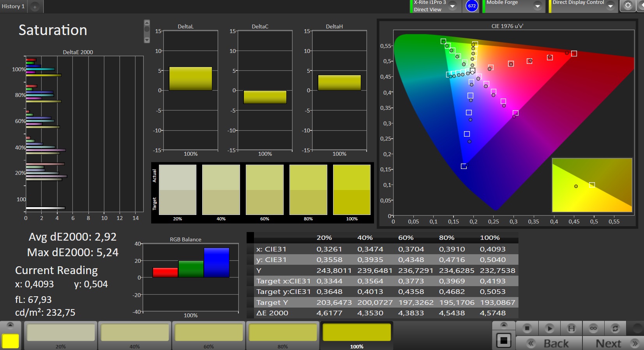The height and width of the screenshot is (350, 644).
Task: Click the Y value 243,8011
Action: (334, 271)
